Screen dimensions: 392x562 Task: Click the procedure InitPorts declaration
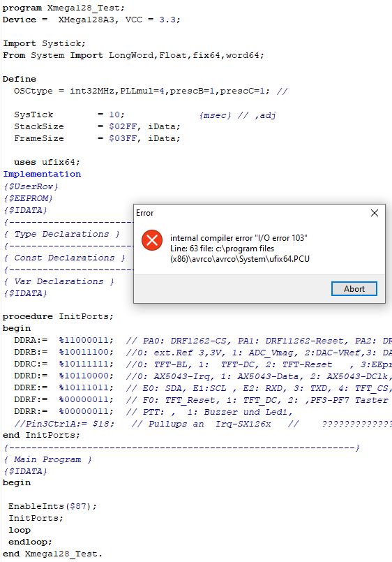click(58, 316)
